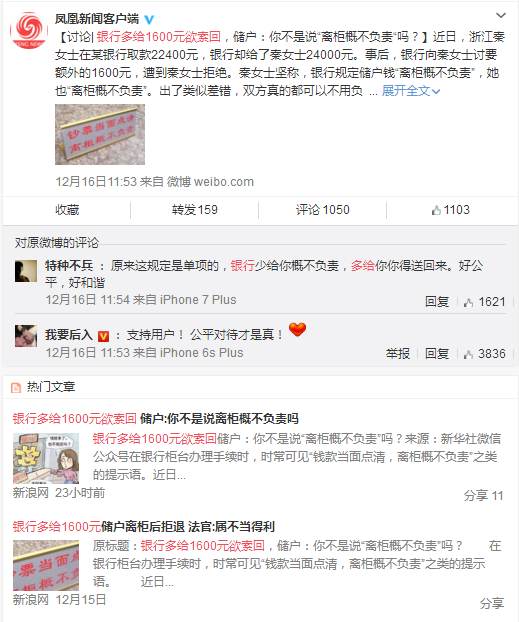Expand full post with 展开全文

(x=411, y=91)
